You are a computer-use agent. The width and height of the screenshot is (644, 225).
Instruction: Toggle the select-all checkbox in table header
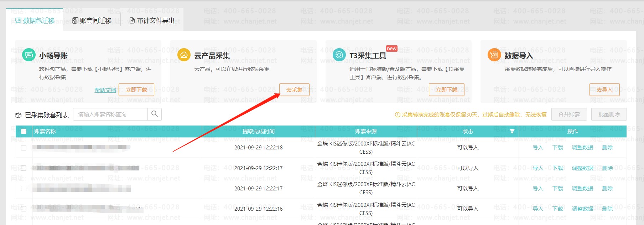pyautogui.click(x=24, y=132)
